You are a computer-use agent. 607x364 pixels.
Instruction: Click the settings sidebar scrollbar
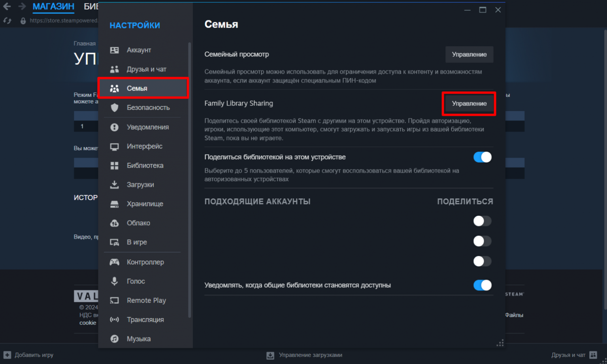190,178
